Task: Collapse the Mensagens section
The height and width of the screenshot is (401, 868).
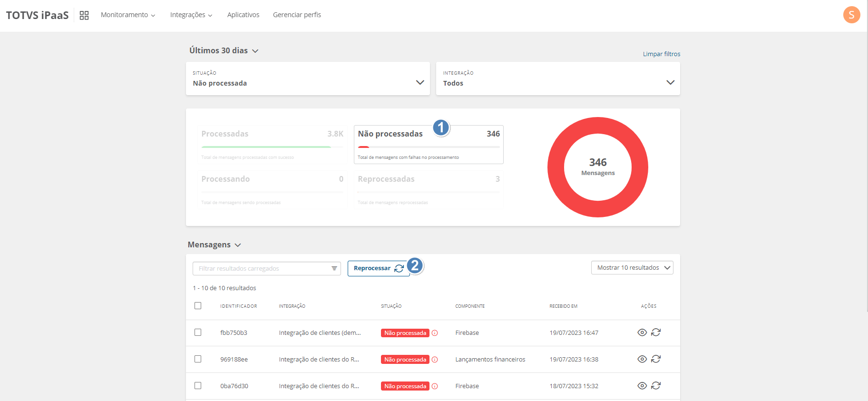Action: coord(215,245)
